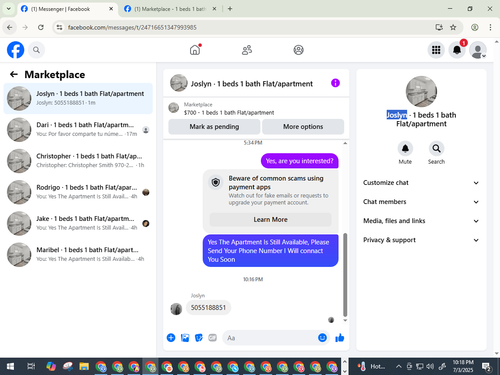Choose a GIF in the composer
Screen dimensions: 500x375
213,338
